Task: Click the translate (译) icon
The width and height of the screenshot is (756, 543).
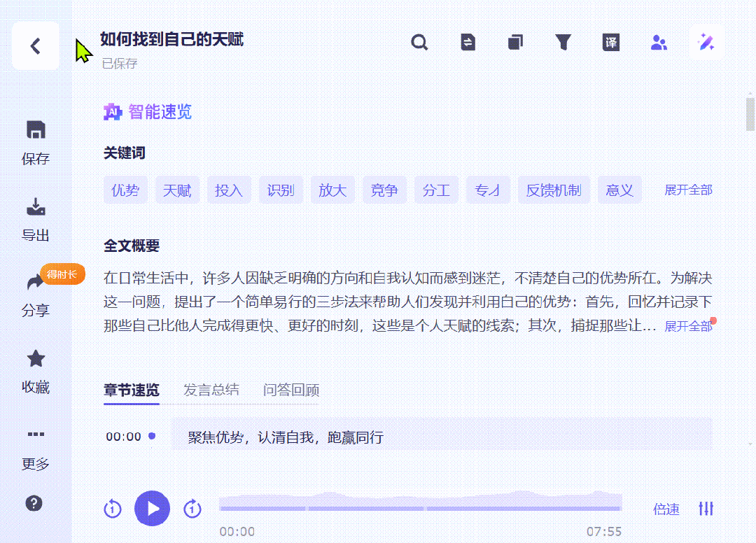Action: tap(610, 42)
